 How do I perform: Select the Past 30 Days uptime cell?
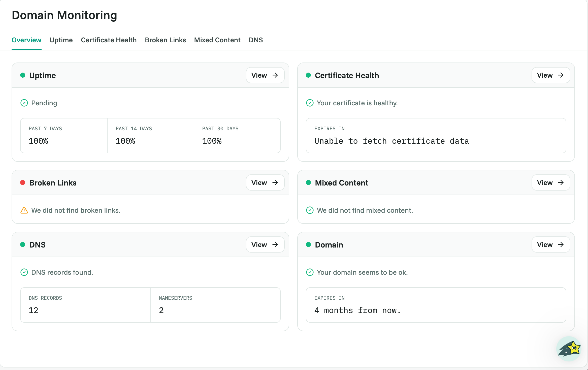point(237,136)
